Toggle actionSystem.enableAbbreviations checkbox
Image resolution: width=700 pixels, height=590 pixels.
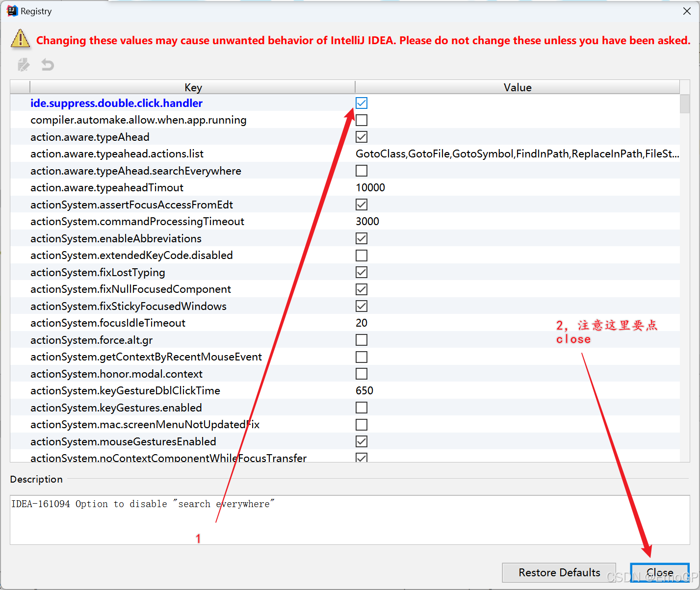362,238
